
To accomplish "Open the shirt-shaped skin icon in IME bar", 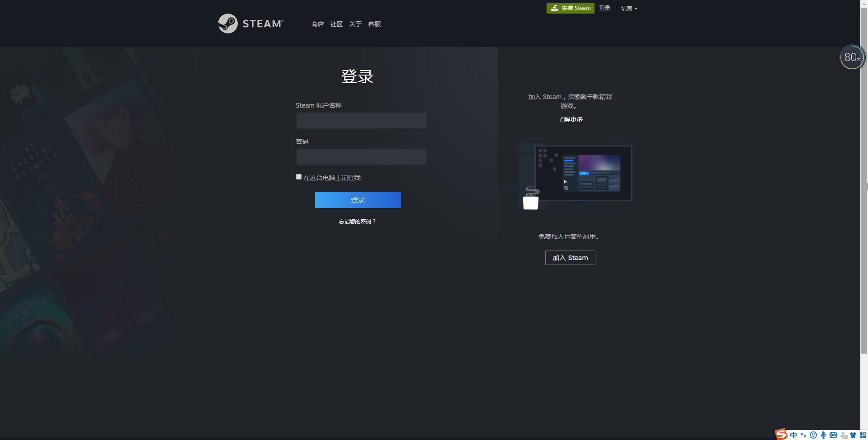I will pyautogui.click(x=853, y=435).
